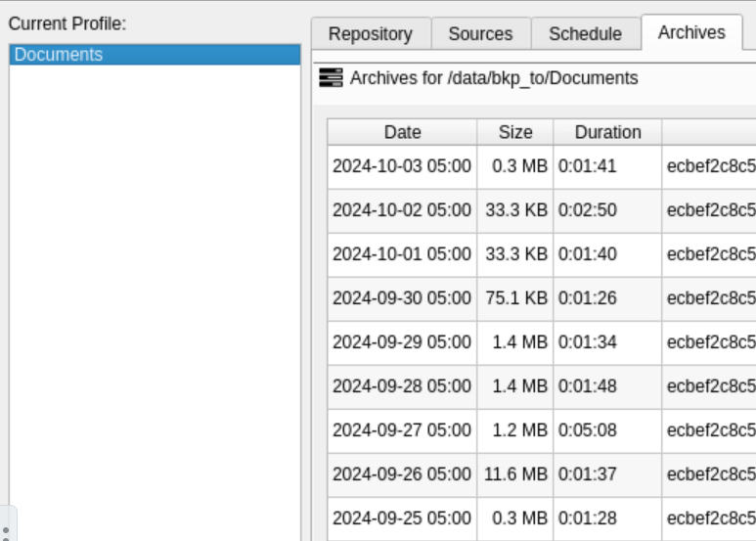Select the 2024-10-03 05:00 archive row
This screenshot has height=541, width=756.
tap(542, 166)
